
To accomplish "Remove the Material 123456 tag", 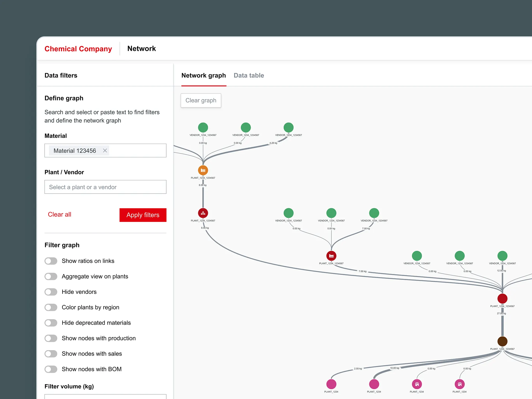I will 105,151.
